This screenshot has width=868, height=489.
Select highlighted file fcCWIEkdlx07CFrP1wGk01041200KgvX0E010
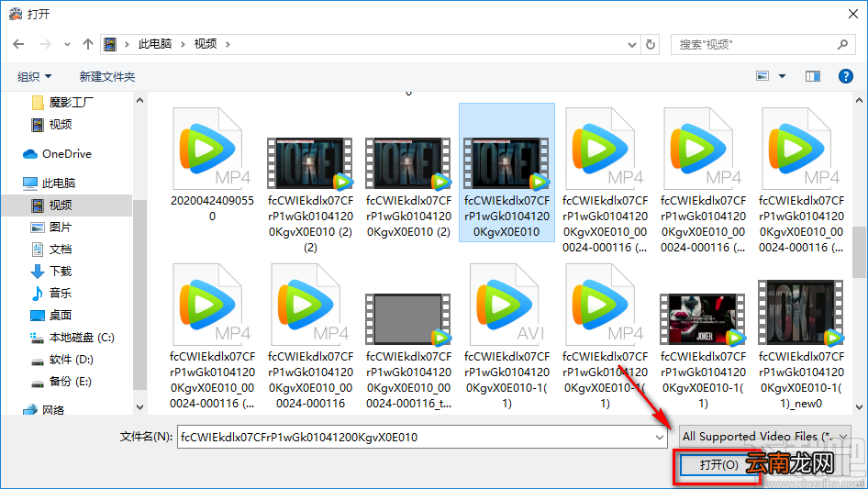coord(506,172)
